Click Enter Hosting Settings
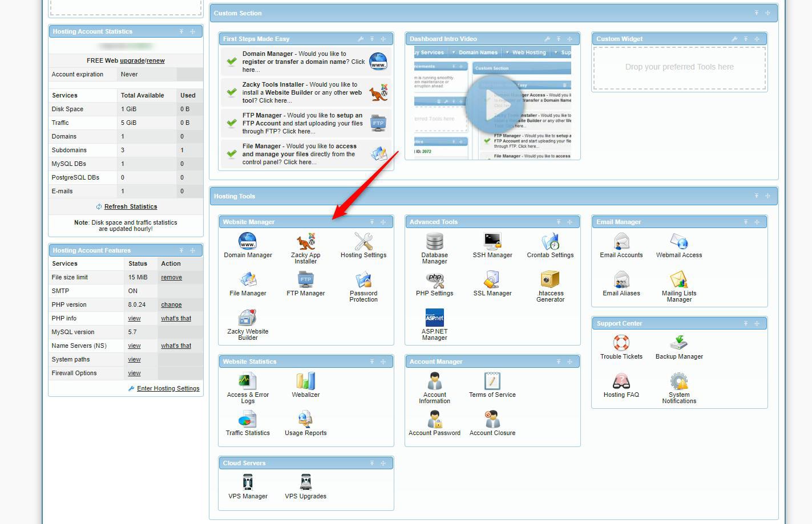The image size is (812, 524). (x=168, y=388)
